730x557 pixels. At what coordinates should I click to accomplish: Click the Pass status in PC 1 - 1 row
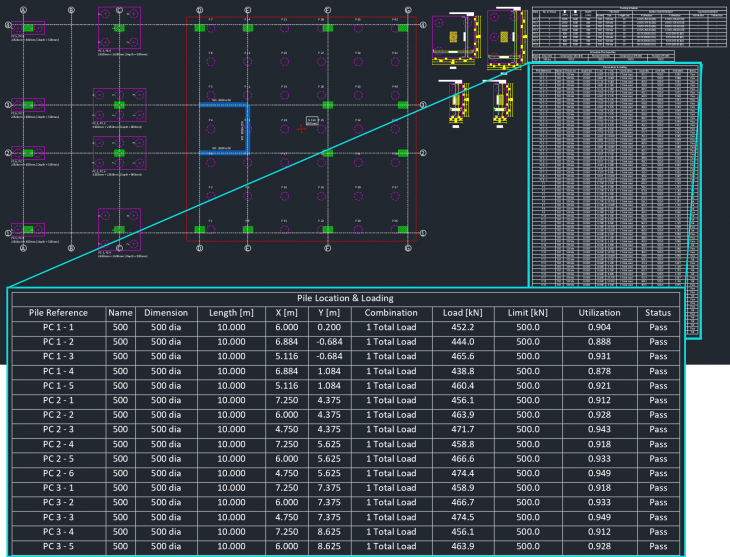(x=659, y=327)
